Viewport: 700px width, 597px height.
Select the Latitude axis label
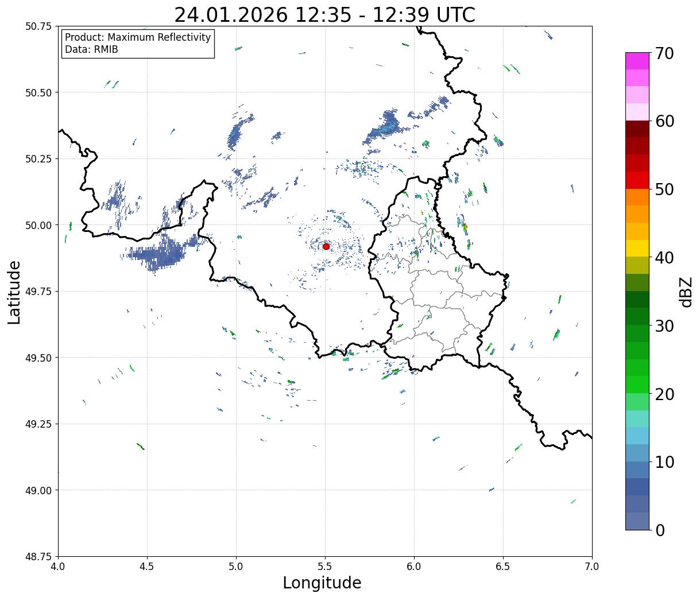pyautogui.click(x=14, y=292)
